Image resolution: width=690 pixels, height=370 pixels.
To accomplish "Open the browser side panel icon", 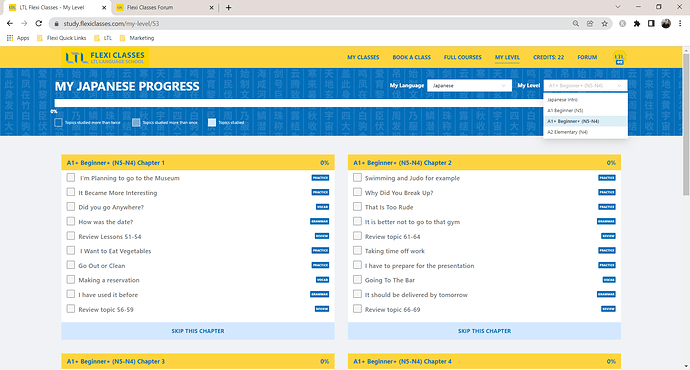I will [x=651, y=23].
